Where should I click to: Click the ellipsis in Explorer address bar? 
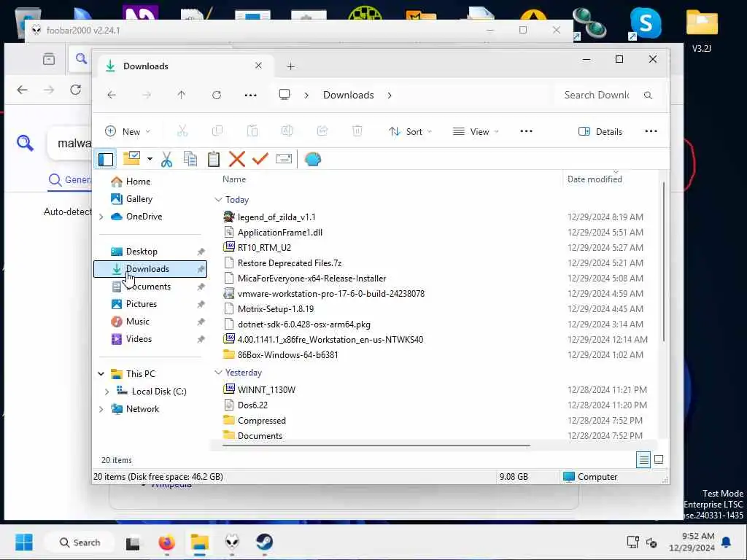pyautogui.click(x=251, y=96)
